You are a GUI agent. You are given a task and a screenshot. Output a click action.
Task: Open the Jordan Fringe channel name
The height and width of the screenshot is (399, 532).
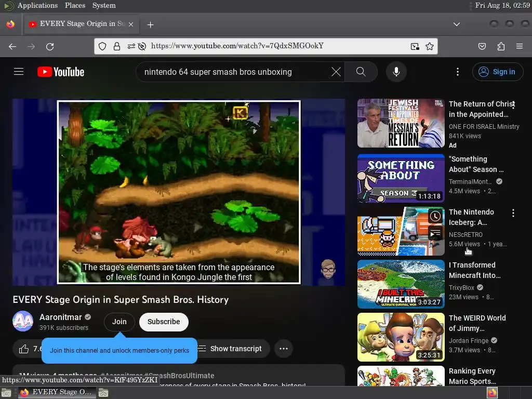(x=469, y=340)
